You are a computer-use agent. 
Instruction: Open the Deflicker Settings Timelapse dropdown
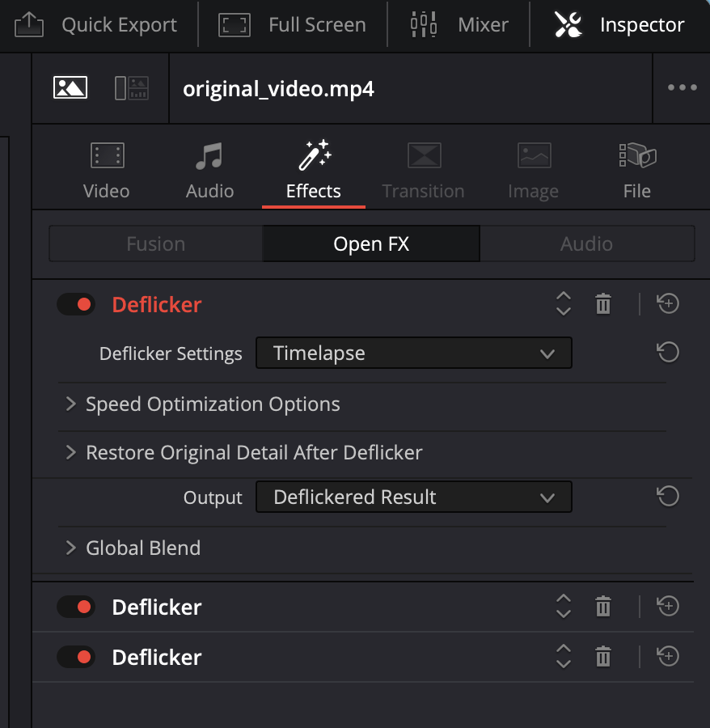[413, 353]
